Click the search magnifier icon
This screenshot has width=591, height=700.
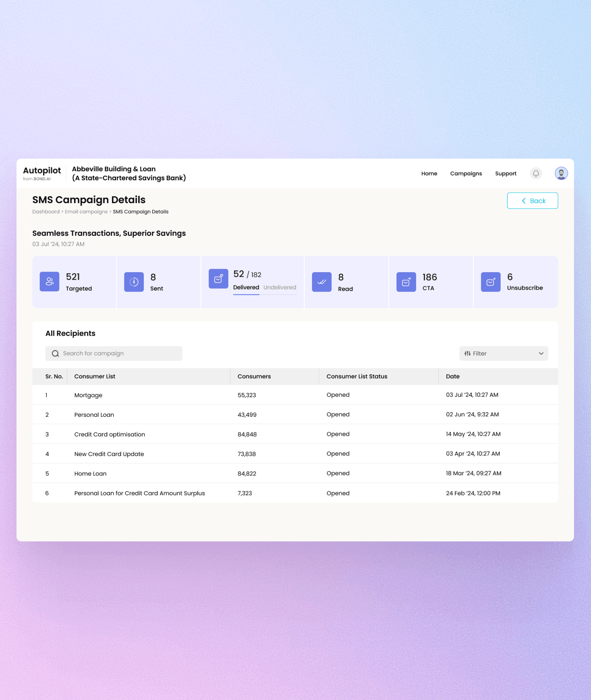[x=55, y=353]
